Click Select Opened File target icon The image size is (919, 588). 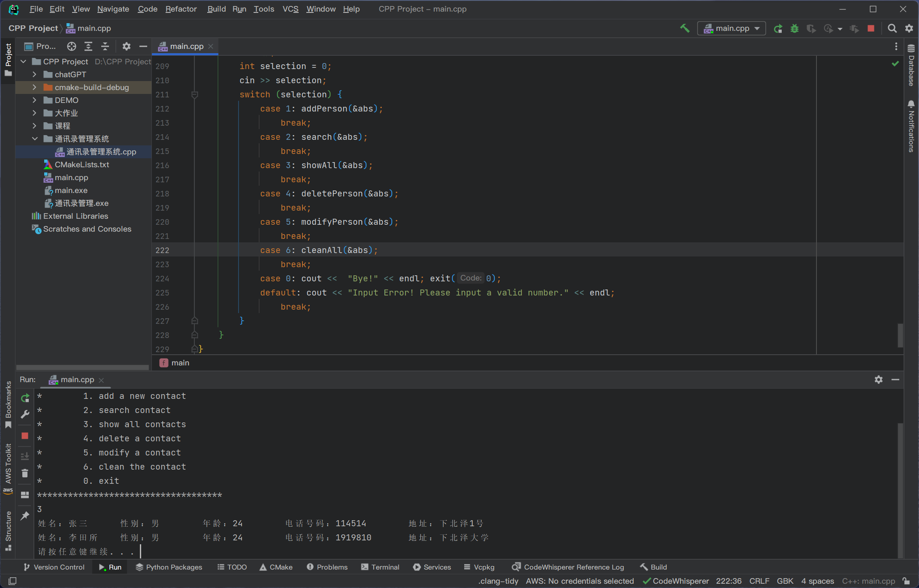(72, 46)
